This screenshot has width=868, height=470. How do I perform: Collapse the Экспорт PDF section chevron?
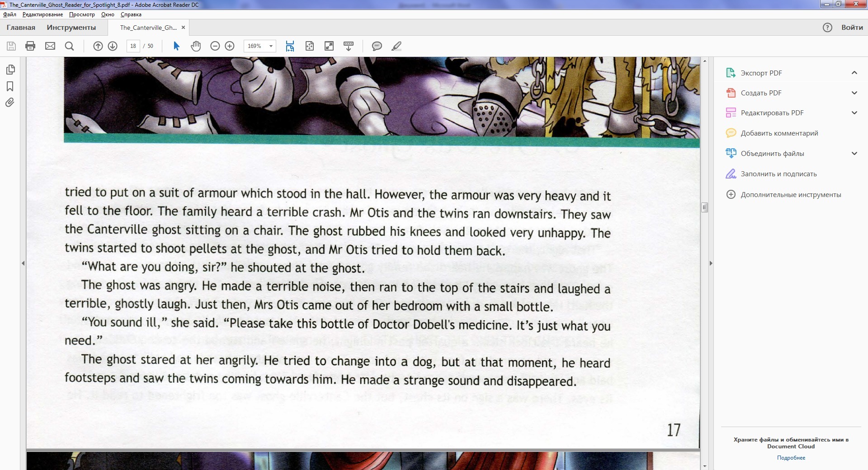click(854, 73)
